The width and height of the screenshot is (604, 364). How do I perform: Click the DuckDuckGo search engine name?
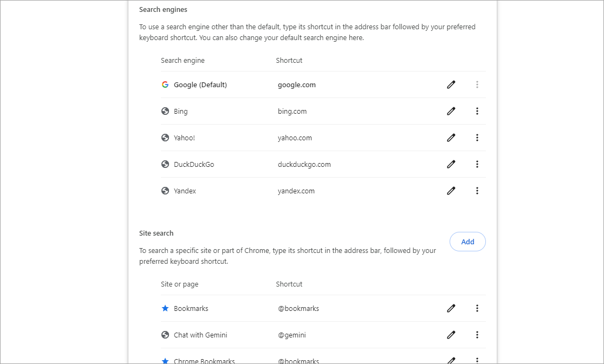coord(194,164)
